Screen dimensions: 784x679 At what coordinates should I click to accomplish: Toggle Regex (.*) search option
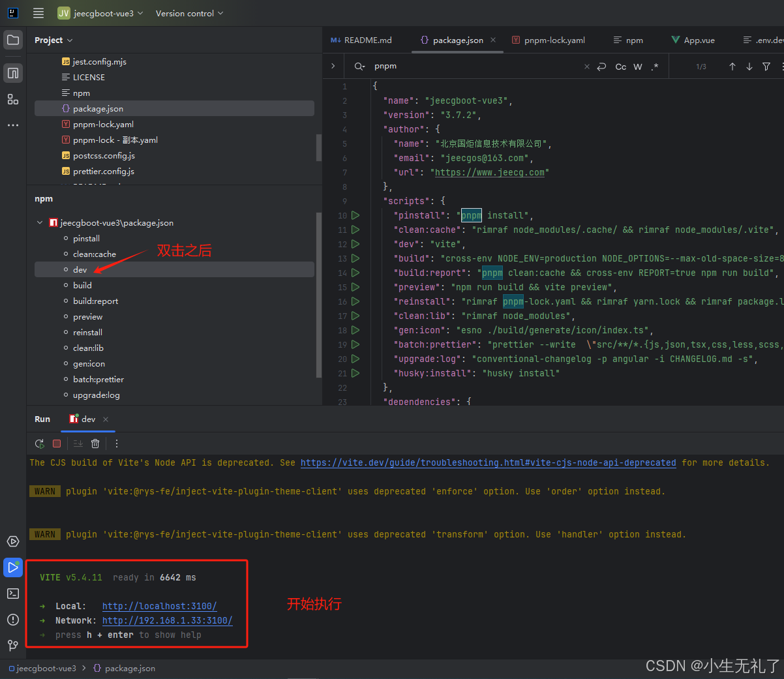point(655,67)
